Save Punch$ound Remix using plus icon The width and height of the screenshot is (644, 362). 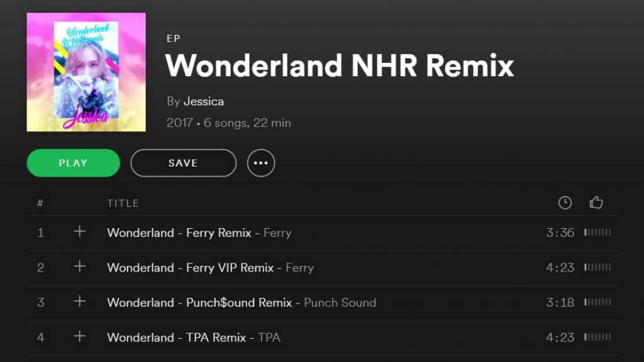[x=80, y=301]
